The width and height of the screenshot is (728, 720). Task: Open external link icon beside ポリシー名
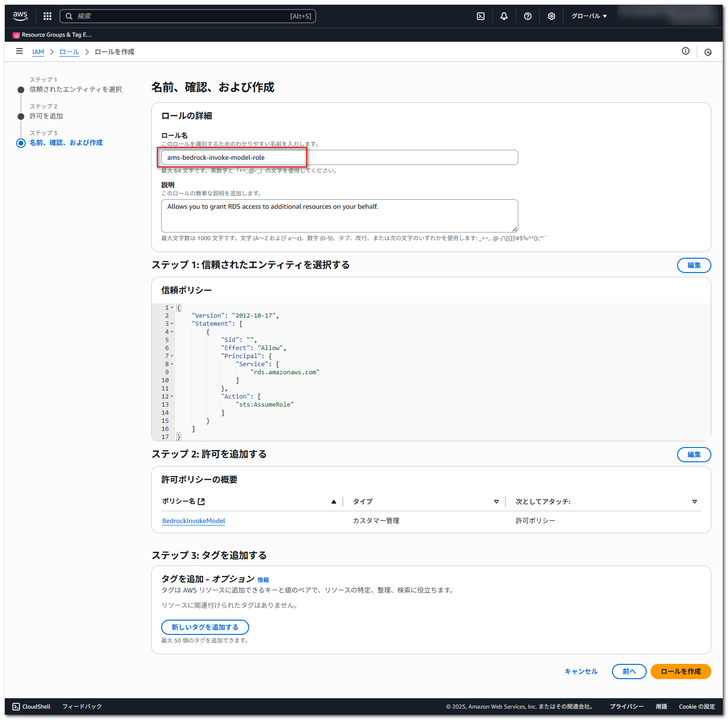pos(202,501)
